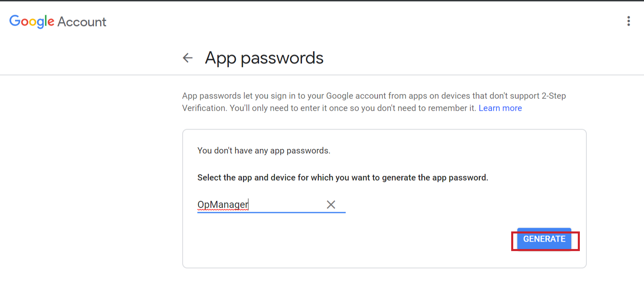Dismiss the entered app name via the cross icon
The height and width of the screenshot is (303, 644).
pos(331,204)
